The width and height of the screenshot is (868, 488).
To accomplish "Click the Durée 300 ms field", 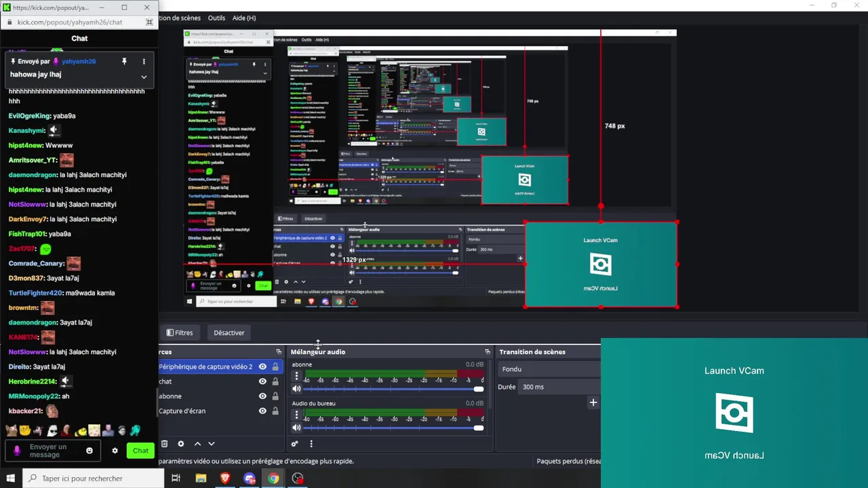I will pyautogui.click(x=559, y=387).
